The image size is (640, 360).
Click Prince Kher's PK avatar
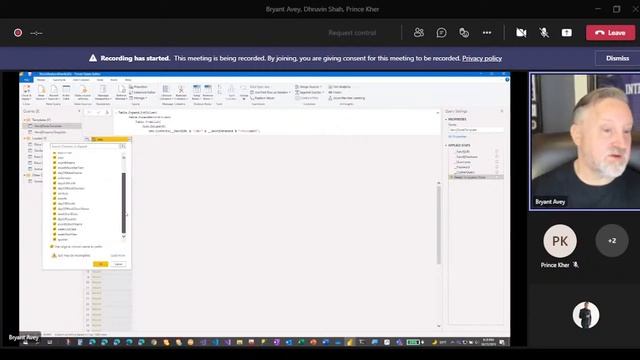[560, 241]
